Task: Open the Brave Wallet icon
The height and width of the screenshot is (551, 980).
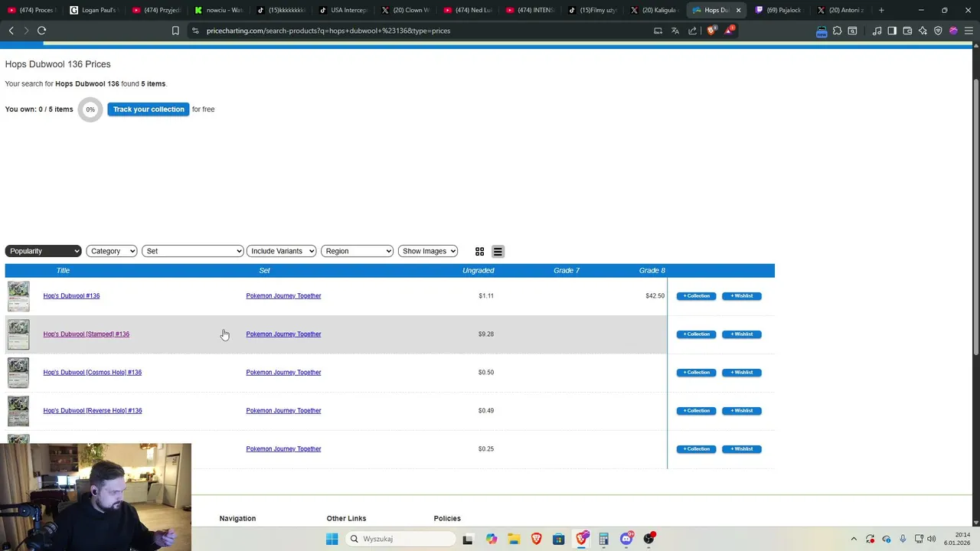Action: coord(907,31)
